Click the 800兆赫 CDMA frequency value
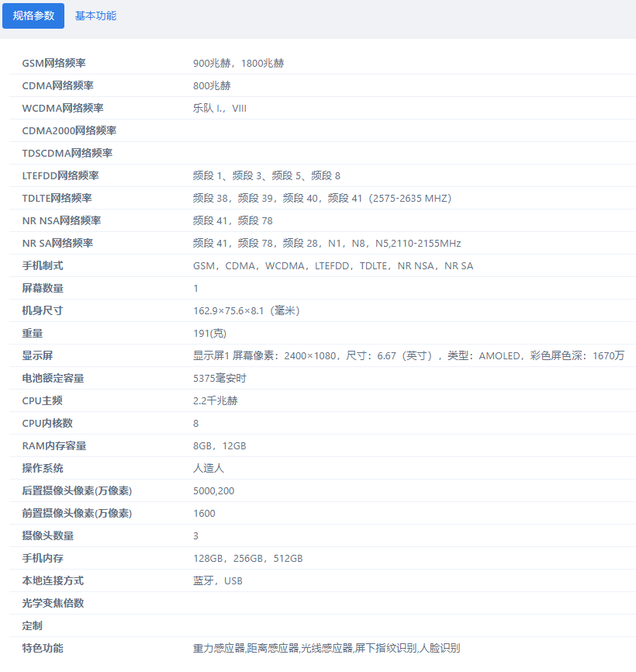Image resolution: width=636 pixels, height=672 pixels. pyautogui.click(x=212, y=86)
